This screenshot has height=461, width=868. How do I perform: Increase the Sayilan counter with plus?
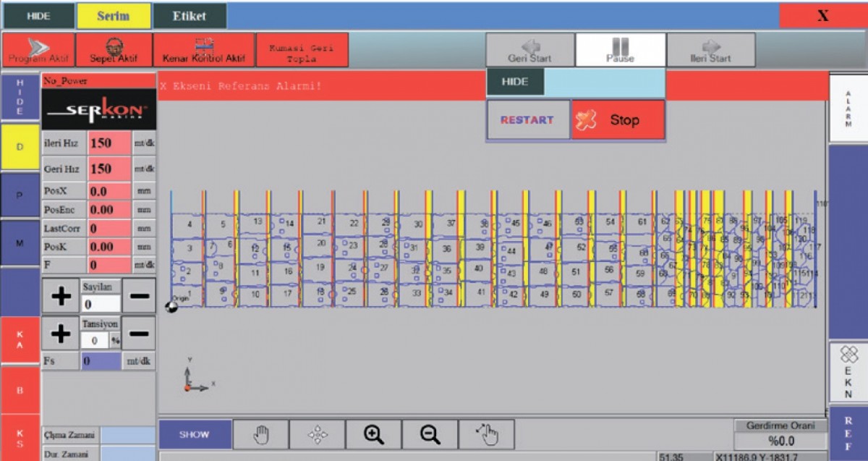(61, 297)
